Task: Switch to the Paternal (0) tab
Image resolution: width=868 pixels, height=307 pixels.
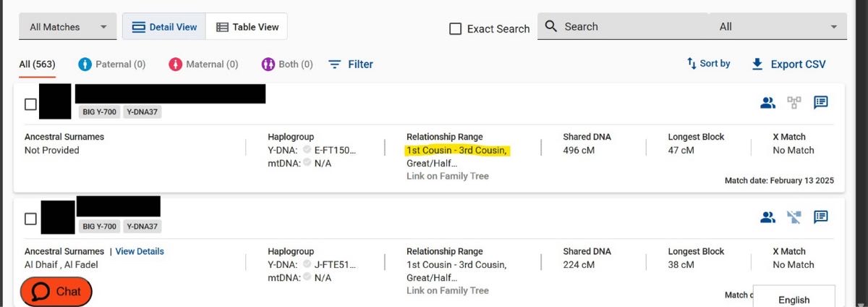Action: click(x=111, y=64)
